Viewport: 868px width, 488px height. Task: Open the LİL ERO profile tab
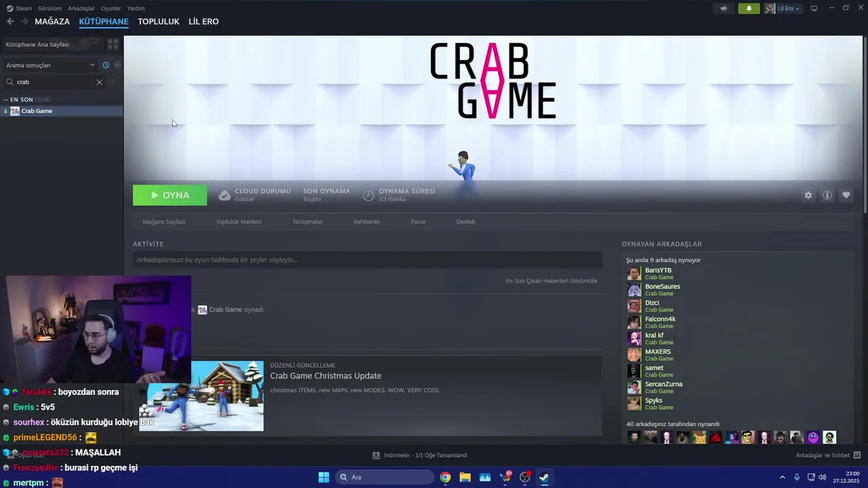pyautogui.click(x=203, y=22)
